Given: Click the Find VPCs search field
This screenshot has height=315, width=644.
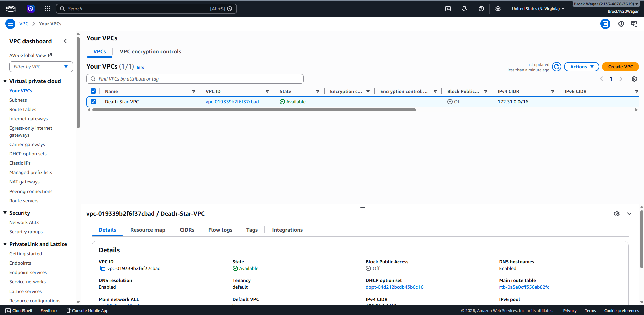Looking at the screenshot, I should point(195,79).
